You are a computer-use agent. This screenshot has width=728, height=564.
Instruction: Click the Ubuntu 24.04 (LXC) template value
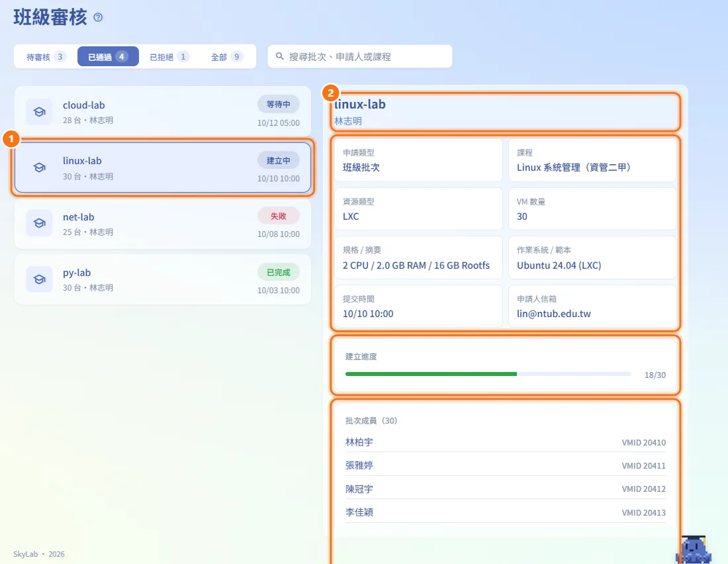tap(559, 265)
